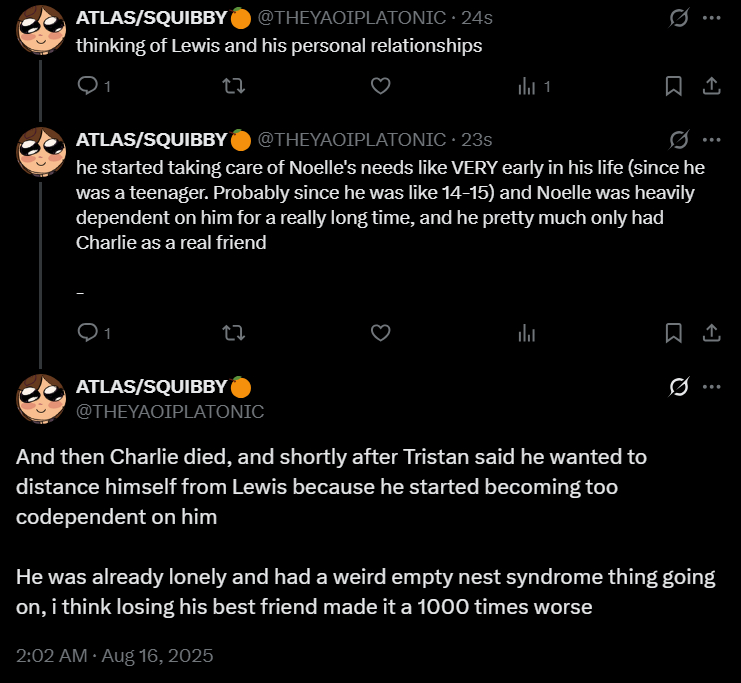Open @THEYAOIPLATONIC handle on main tweet

[170, 411]
